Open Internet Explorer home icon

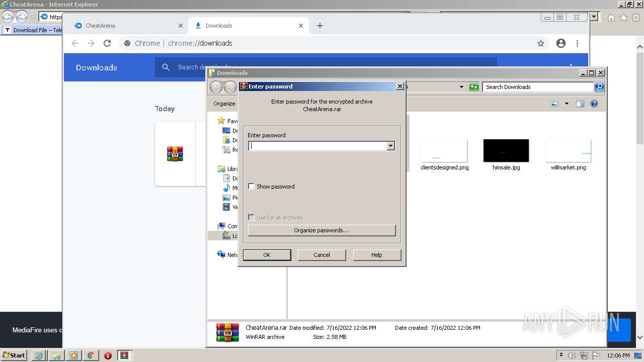[611, 18]
